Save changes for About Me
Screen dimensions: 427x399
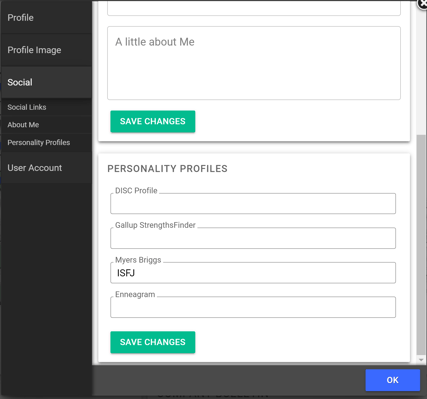[153, 121]
